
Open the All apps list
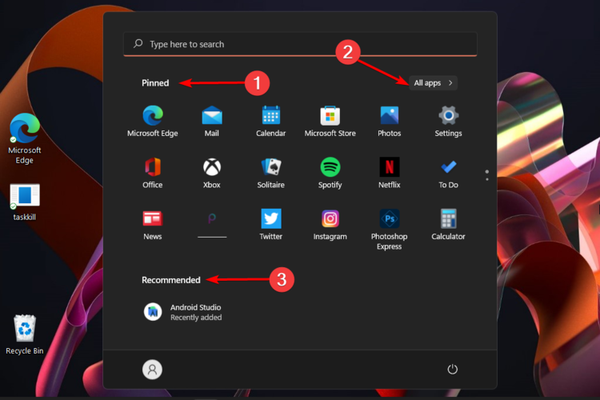point(433,83)
